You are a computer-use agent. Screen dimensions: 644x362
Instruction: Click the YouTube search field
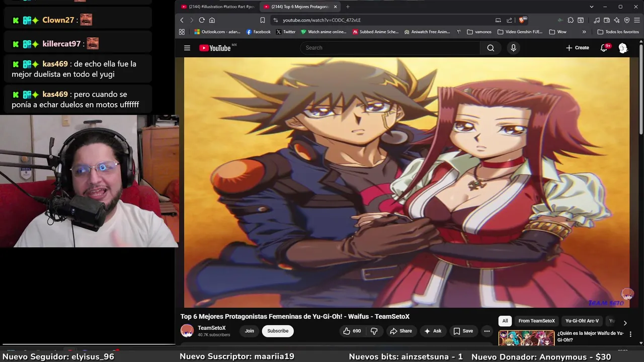tap(390, 48)
